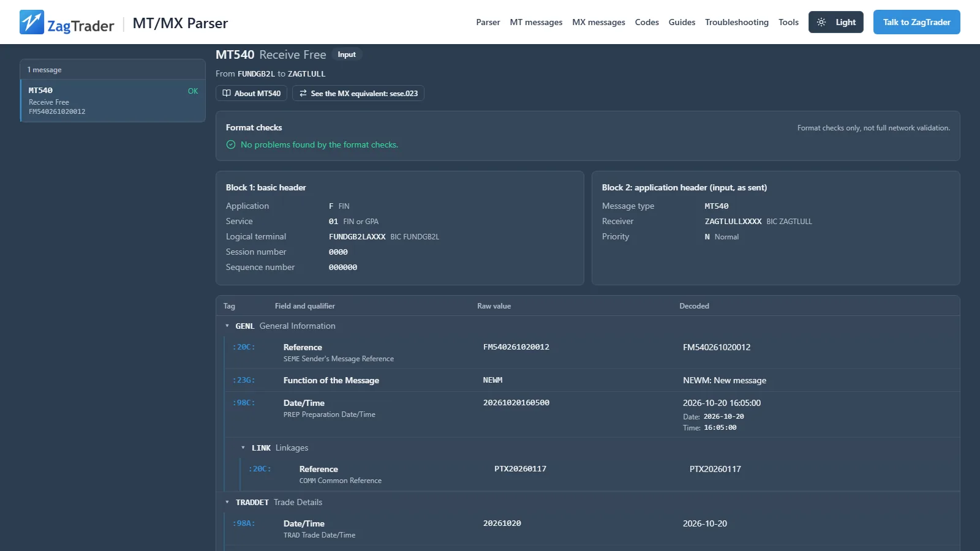Click the Talk to ZagTrader button
This screenshot has height=551, width=980.
[917, 22]
